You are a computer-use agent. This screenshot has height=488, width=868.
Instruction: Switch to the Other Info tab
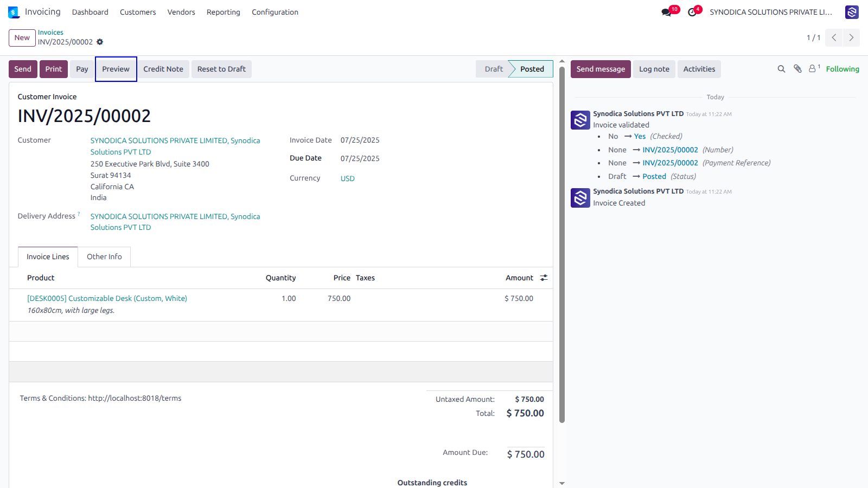pyautogui.click(x=104, y=256)
